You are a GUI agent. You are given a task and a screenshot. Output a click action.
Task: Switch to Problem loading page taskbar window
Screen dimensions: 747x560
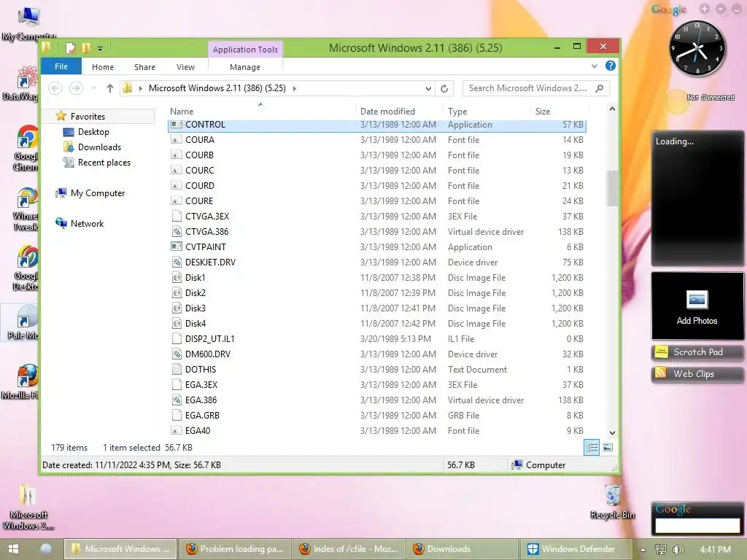coord(236,549)
